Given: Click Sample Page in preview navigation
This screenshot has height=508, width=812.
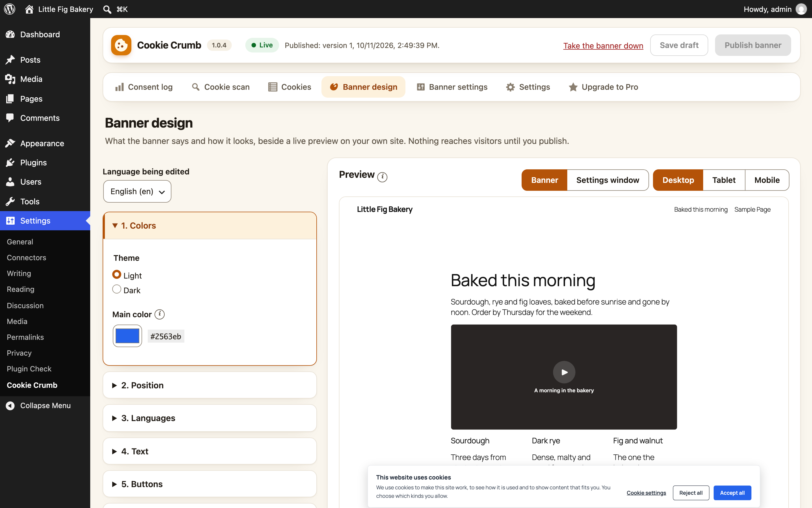Looking at the screenshot, I should tap(752, 209).
